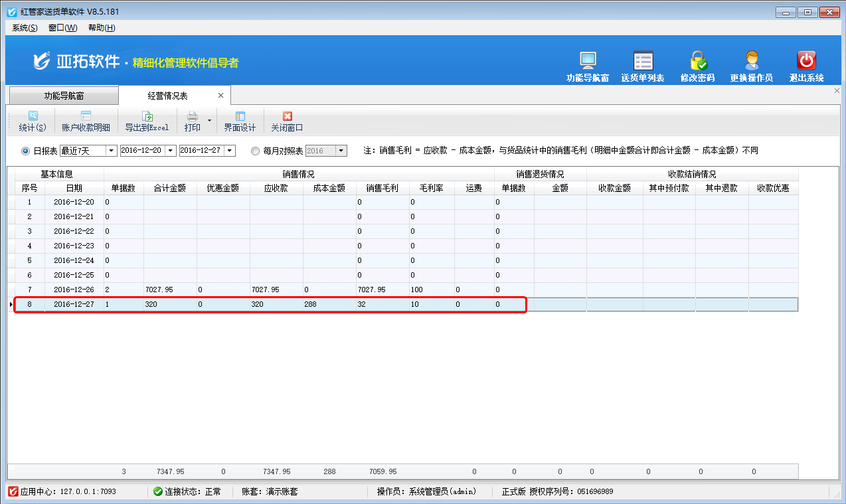Click the red 退出系统 power icon
The height and width of the screenshot is (504, 846).
[x=806, y=61]
